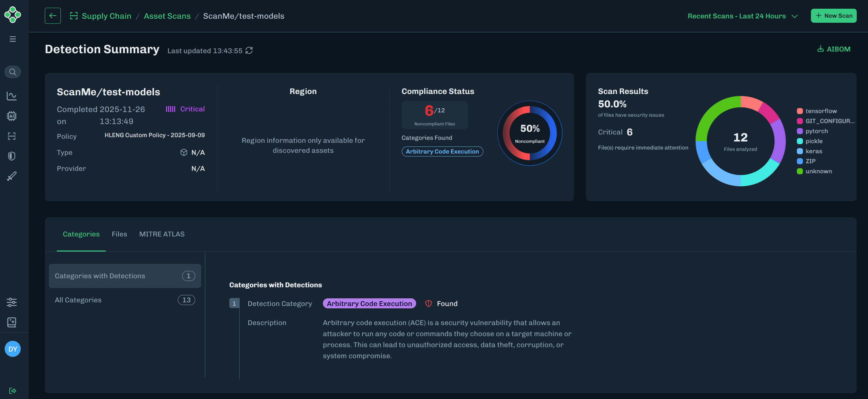
Task: Open the DY user avatar
Action: pos(12,349)
